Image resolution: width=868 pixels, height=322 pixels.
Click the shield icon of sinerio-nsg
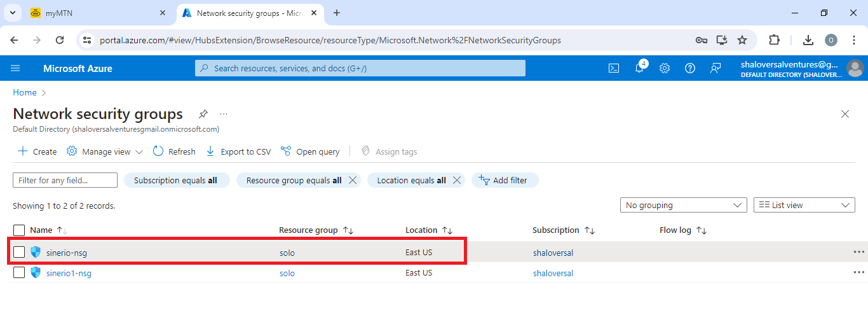(36, 252)
